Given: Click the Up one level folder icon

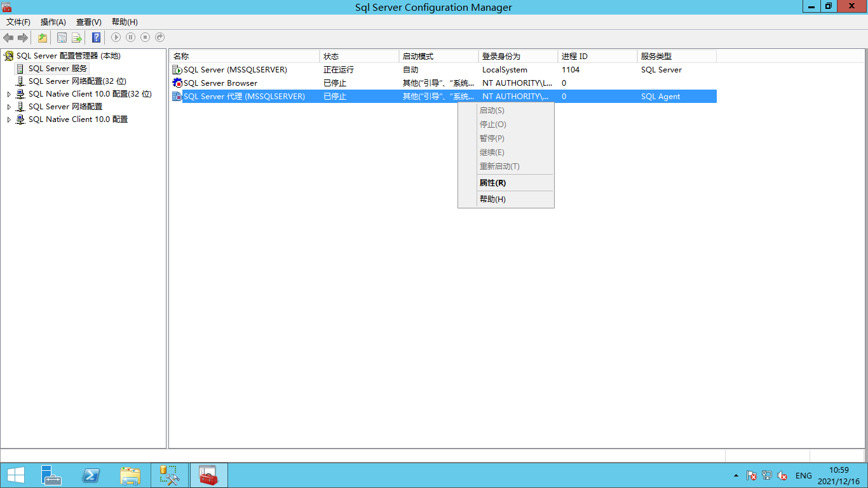Looking at the screenshot, I should pyautogui.click(x=43, y=37).
